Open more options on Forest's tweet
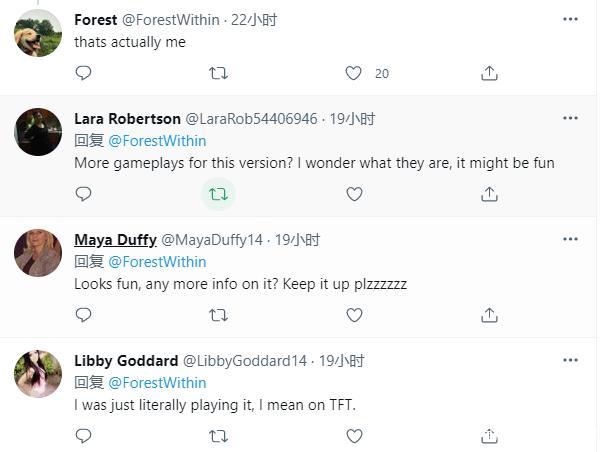The height and width of the screenshot is (452, 609). point(570,19)
